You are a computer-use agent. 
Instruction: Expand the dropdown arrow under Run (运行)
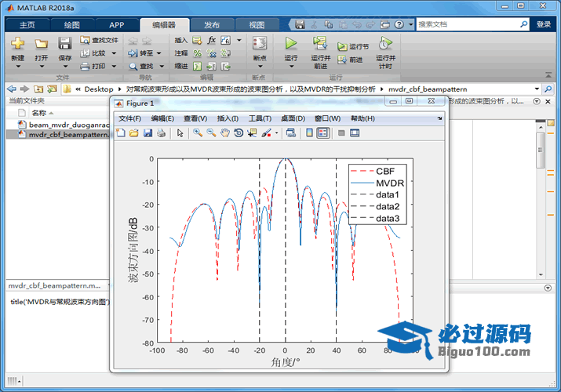(291, 67)
